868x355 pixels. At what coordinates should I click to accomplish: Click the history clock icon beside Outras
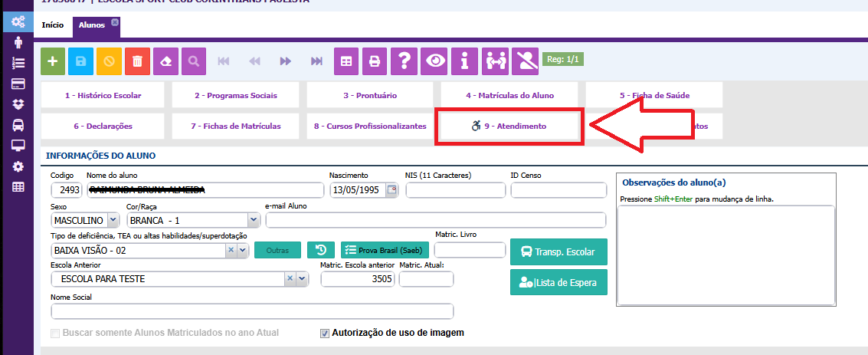tap(321, 250)
